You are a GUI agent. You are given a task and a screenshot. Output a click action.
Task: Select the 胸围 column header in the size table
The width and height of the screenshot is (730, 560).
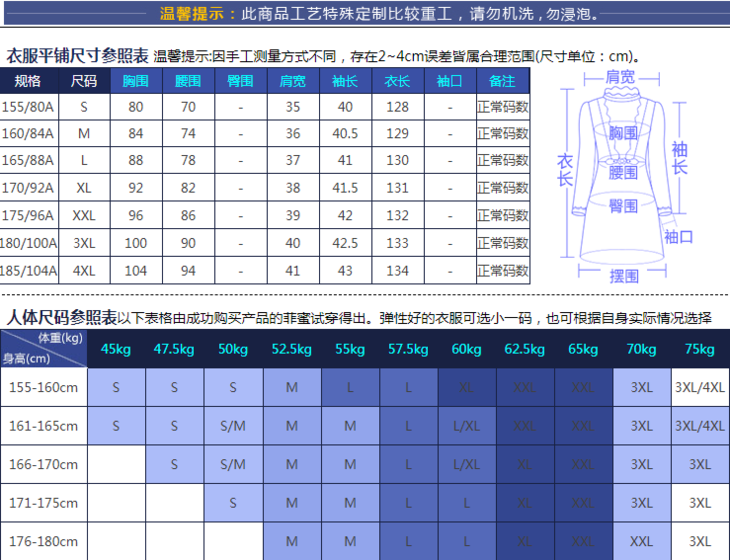(136, 81)
